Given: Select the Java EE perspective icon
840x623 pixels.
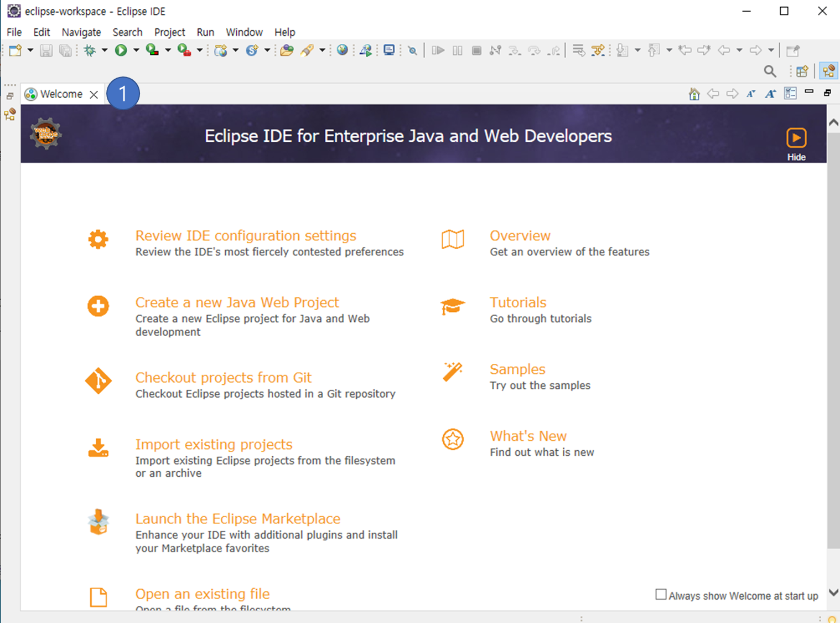Looking at the screenshot, I should tap(828, 71).
